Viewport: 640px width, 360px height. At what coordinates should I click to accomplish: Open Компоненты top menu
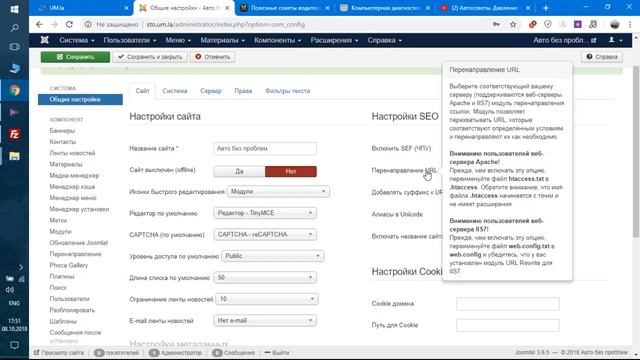(277, 40)
